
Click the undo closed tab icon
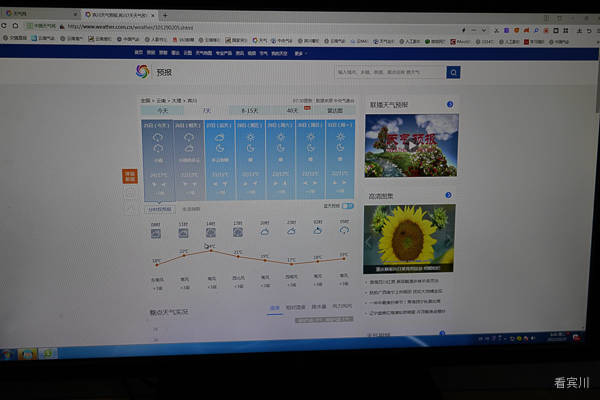[589, 31]
